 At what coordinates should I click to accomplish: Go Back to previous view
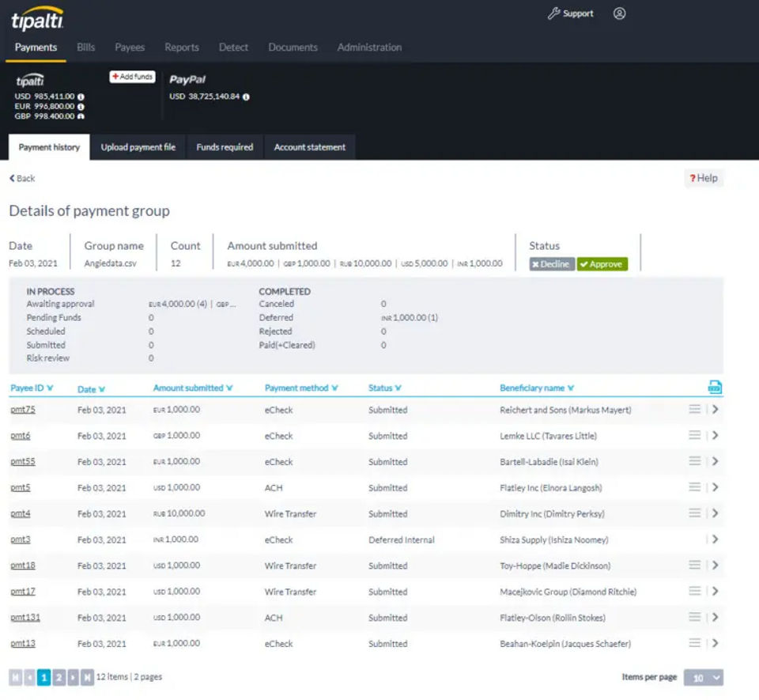[22, 178]
